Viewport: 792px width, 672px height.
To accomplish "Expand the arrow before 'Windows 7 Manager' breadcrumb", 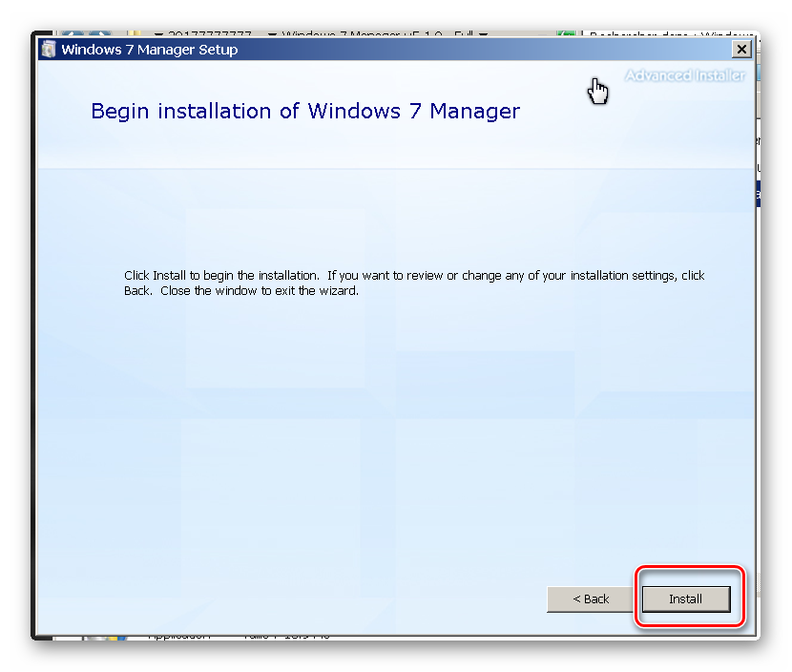I will coord(272,35).
